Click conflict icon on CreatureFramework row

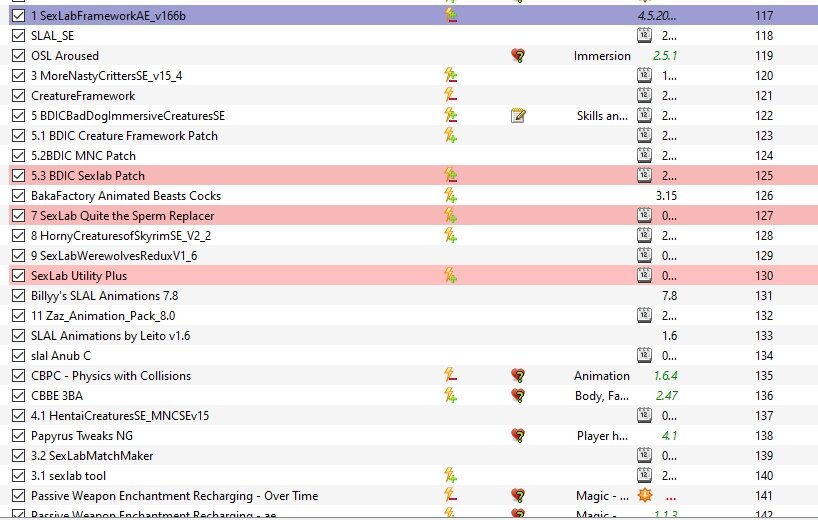click(451, 95)
